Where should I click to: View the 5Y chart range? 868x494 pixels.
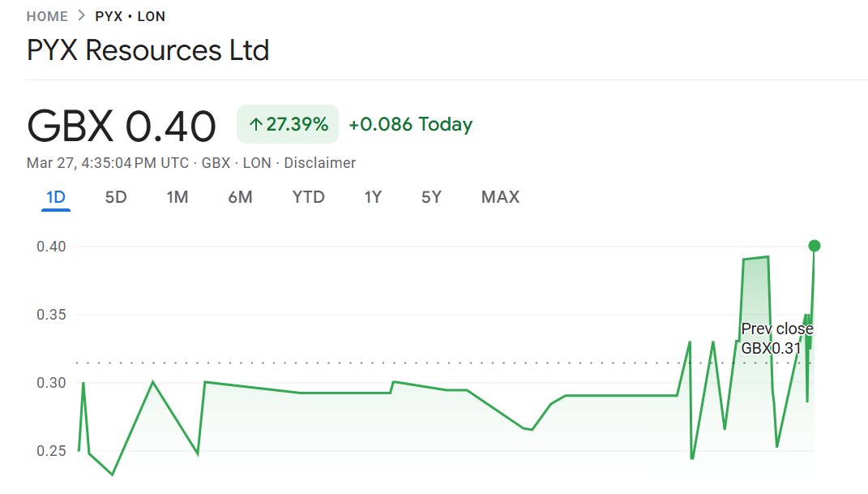(431, 197)
